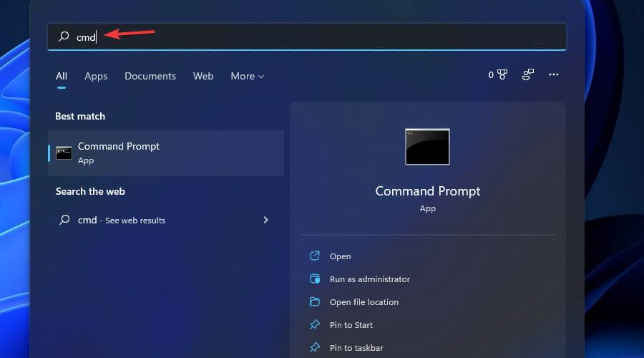The height and width of the screenshot is (358, 644).
Task: Click large Command Prompt thumbnail in preview
Action: coord(427,147)
